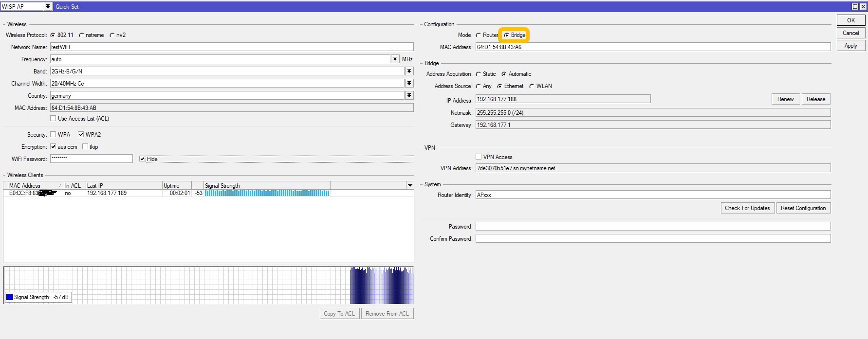The width and height of the screenshot is (868, 339).
Task: Click the Release button
Action: 816,99
